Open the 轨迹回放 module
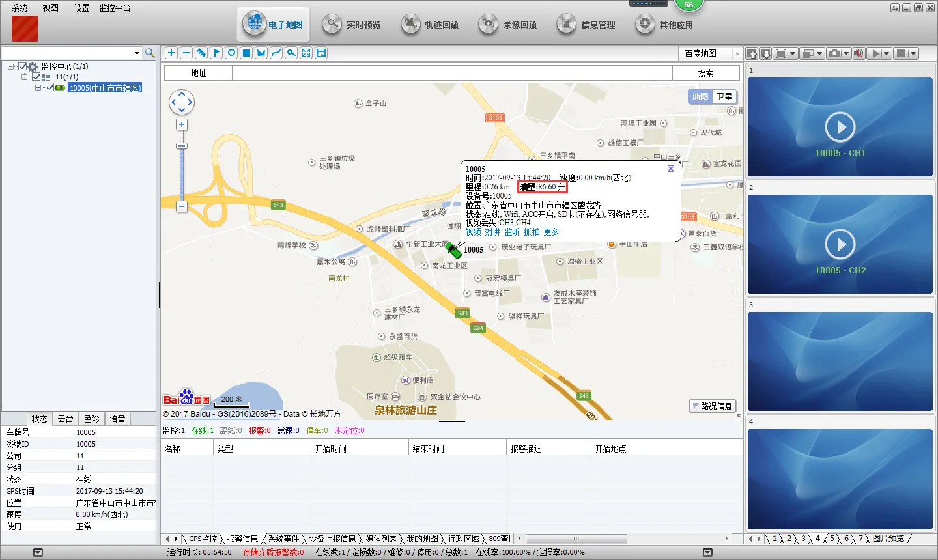 [429, 25]
